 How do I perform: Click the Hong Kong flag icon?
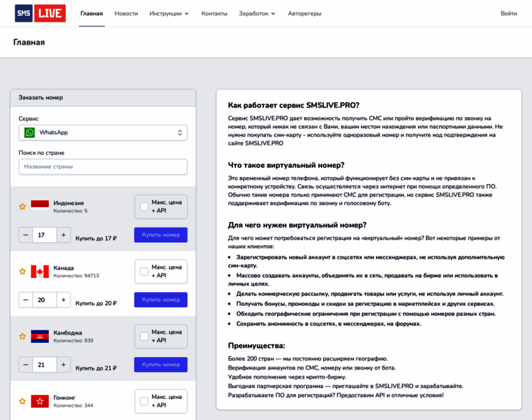40,401
